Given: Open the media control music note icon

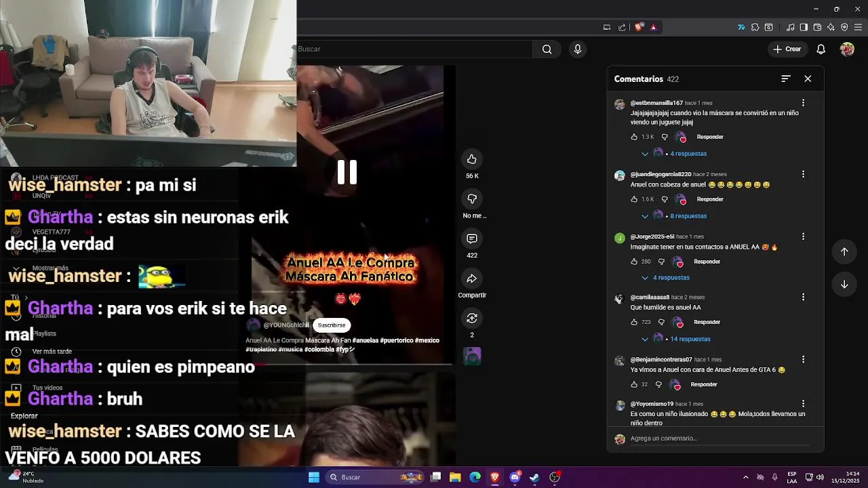Looking at the screenshot, I should 790,27.
